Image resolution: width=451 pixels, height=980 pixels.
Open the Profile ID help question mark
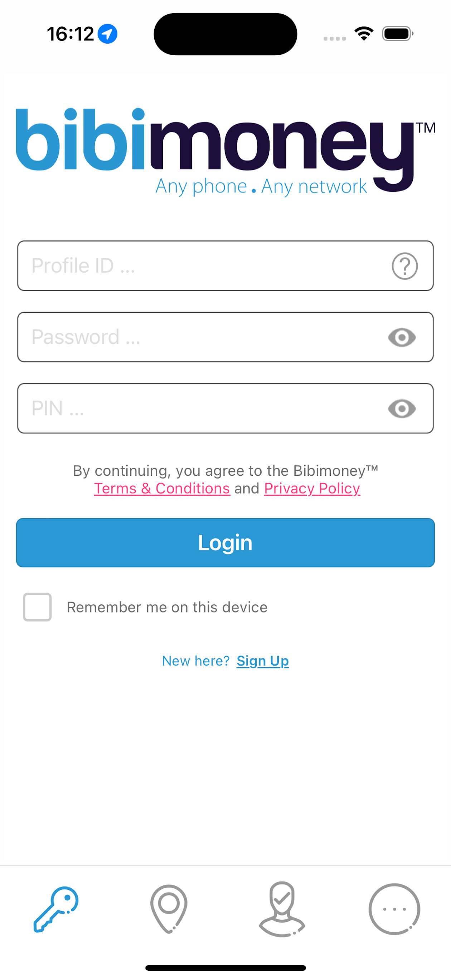point(404,266)
